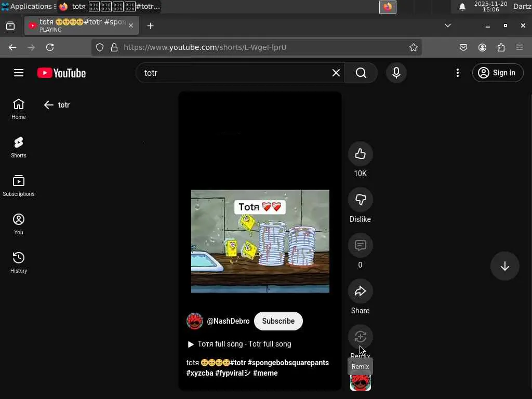Viewport: 532px width, 399px height.
Task: Go to next short with down arrow
Action: (505, 266)
